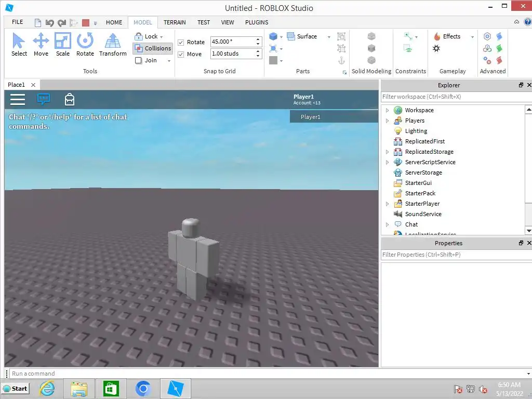This screenshot has width=532, height=399.
Task: Select Lighting in the Explorer
Action: point(416,131)
